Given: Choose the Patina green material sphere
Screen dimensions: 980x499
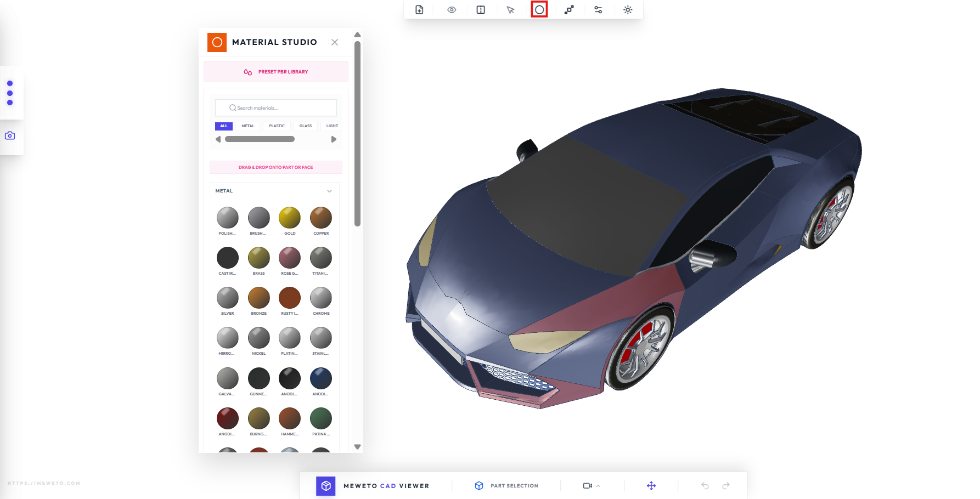Looking at the screenshot, I should coord(321,418).
